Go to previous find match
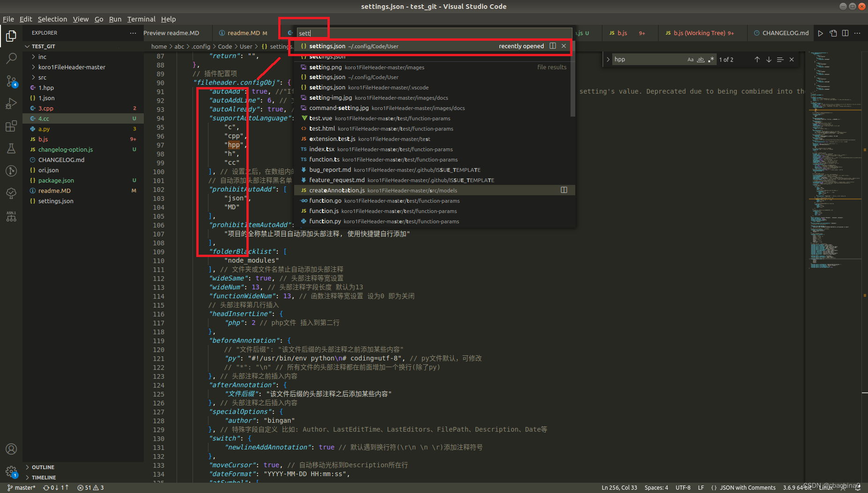868x493 pixels. tap(757, 59)
